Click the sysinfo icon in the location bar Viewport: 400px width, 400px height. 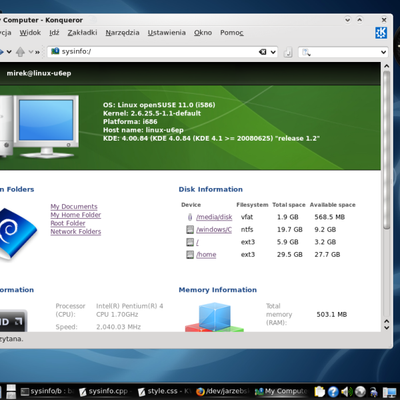click(x=55, y=51)
